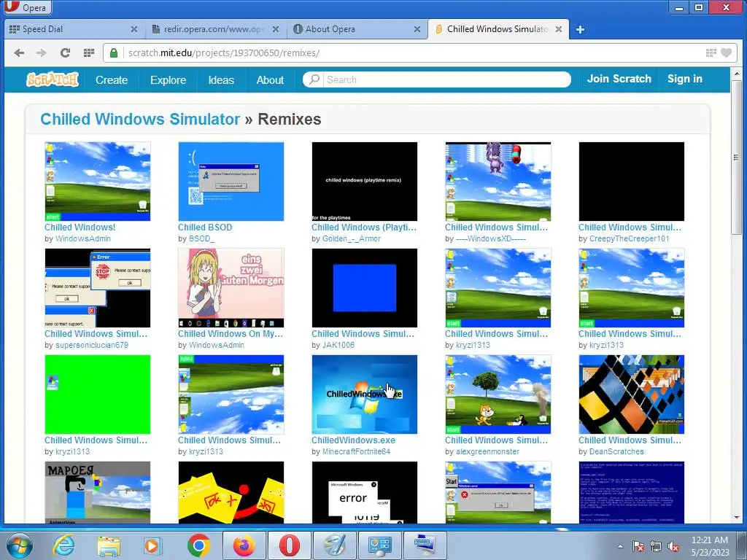Select the Chilled Windows Simulator tab
Viewport: 747px width, 560px height.
pyautogui.click(x=498, y=29)
